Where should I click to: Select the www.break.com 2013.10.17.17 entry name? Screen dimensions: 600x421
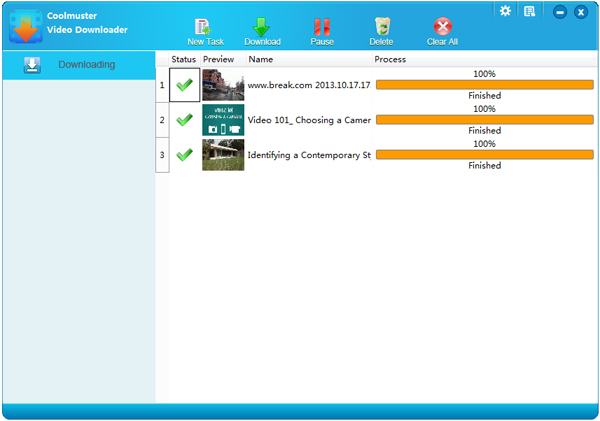(x=309, y=85)
